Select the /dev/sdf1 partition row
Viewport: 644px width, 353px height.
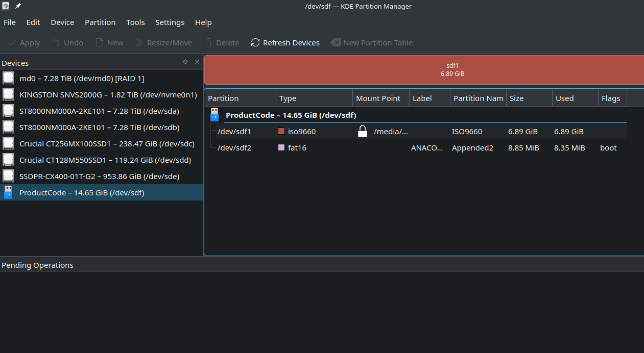(416, 131)
